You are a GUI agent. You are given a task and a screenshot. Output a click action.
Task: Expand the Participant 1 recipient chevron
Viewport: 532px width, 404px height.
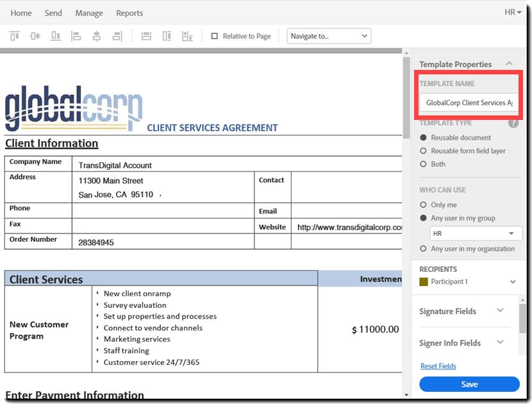click(x=513, y=282)
